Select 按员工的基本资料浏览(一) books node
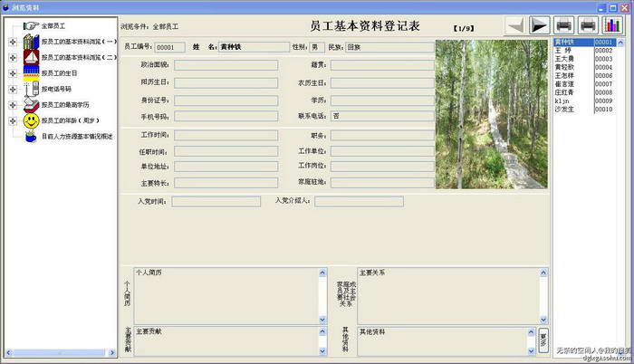Viewport: 634px width, 364px height. pos(79,42)
